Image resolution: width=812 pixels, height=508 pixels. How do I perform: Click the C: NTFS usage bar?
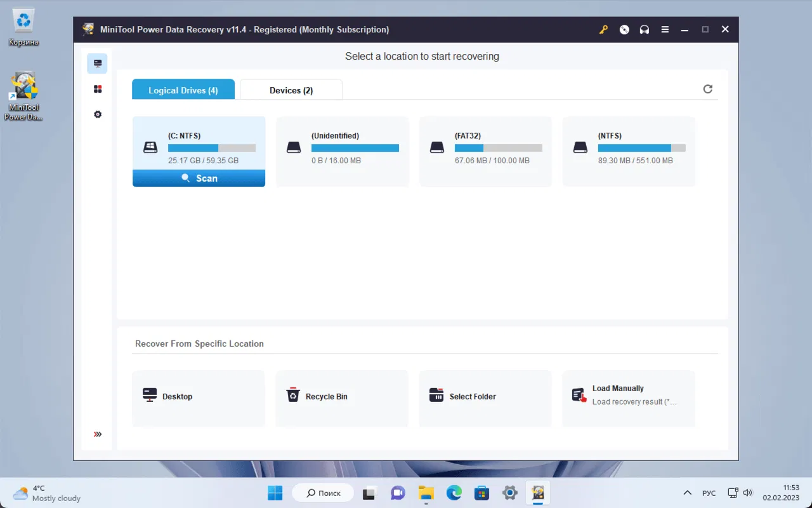(212, 148)
